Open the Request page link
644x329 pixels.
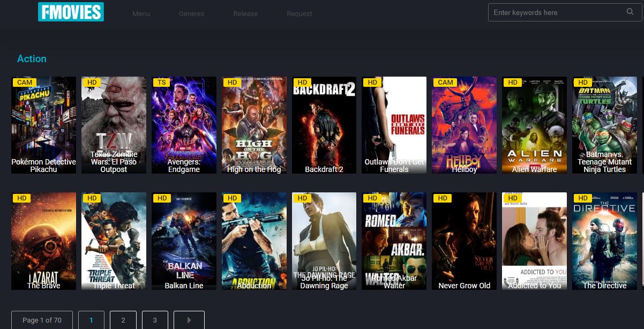pyautogui.click(x=299, y=14)
